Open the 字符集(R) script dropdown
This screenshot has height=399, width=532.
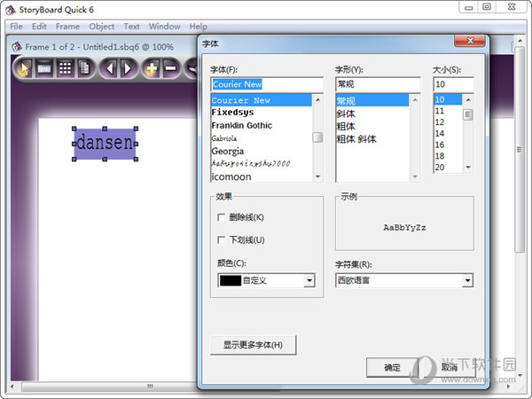pos(467,280)
